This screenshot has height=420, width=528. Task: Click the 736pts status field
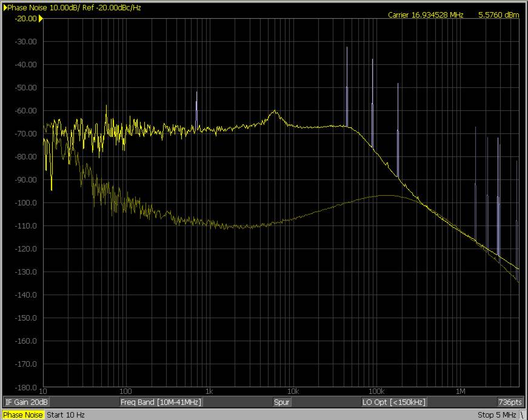tap(510, 402)
